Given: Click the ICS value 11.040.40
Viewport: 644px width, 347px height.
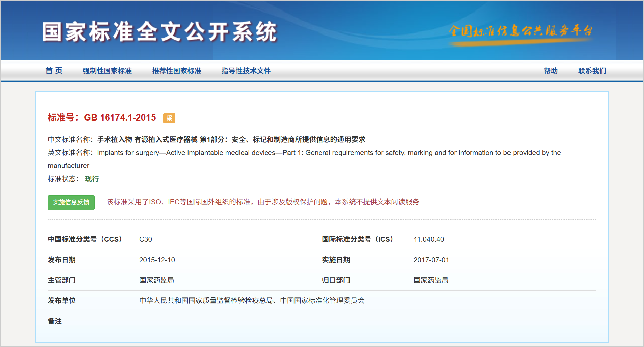Looking at the screenshot, I should 429,239.
